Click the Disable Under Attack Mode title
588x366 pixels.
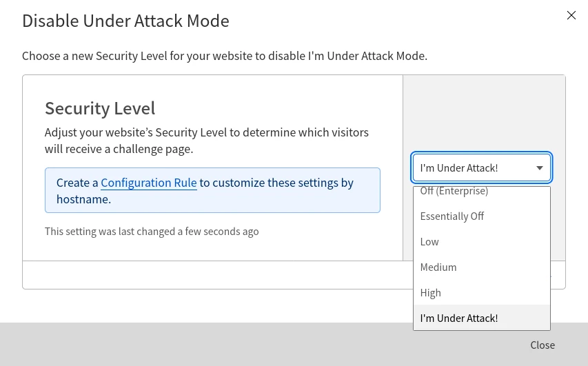pyautogui.click(x=125, y=21)
